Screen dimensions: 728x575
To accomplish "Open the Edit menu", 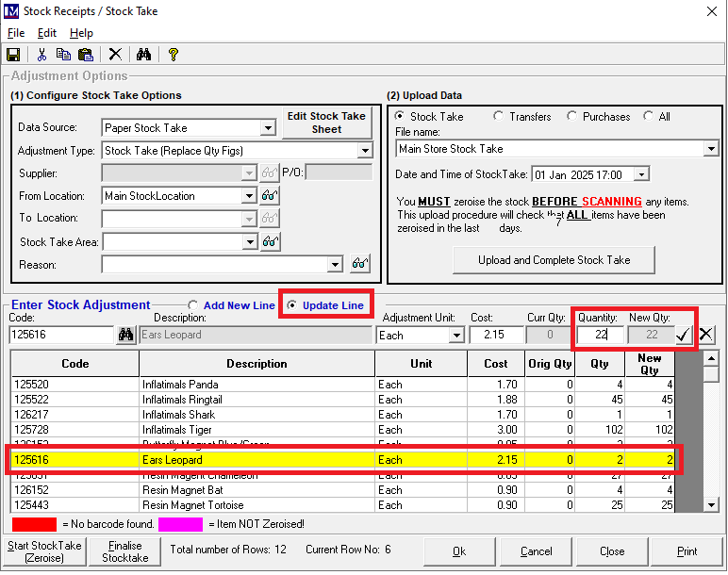I will [x=47, y=33].
